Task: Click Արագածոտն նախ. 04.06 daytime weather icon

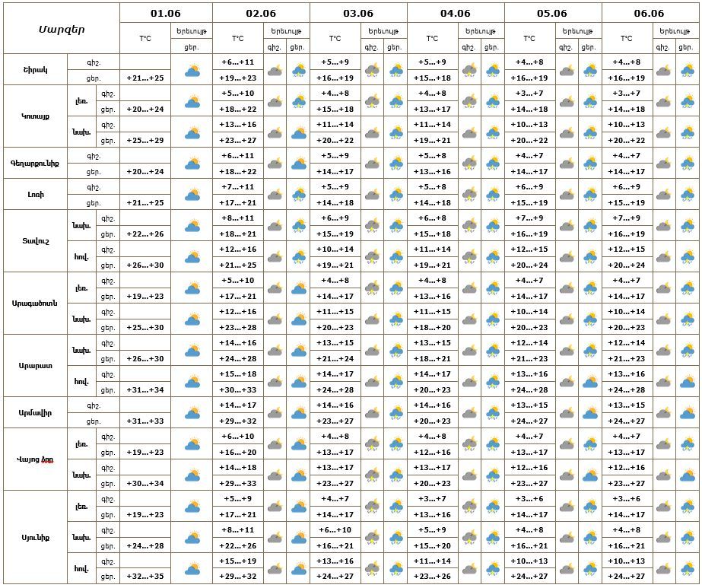Action: point(493,319)
